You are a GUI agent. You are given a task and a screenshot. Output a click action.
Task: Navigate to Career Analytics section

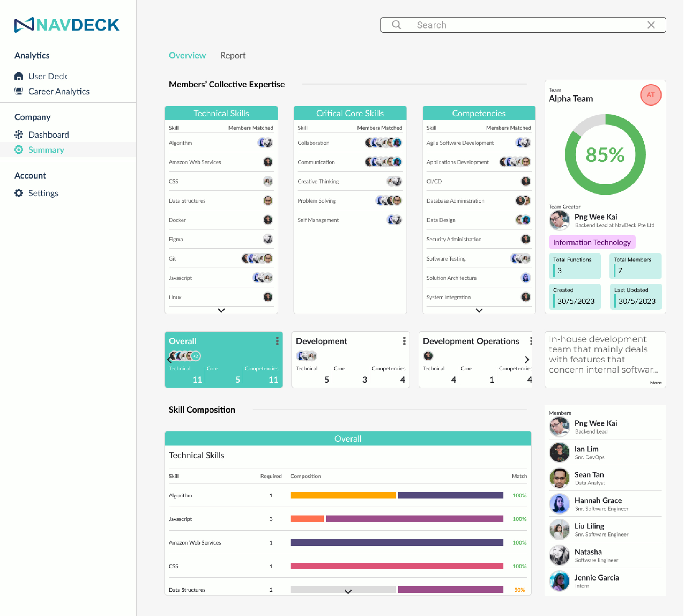click(59, 91)
